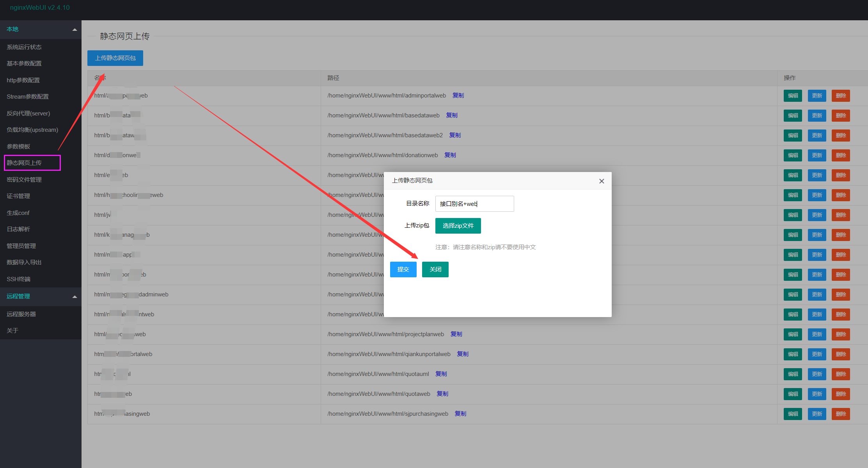Open 基本参数配置 menu item

pos(24,64)
